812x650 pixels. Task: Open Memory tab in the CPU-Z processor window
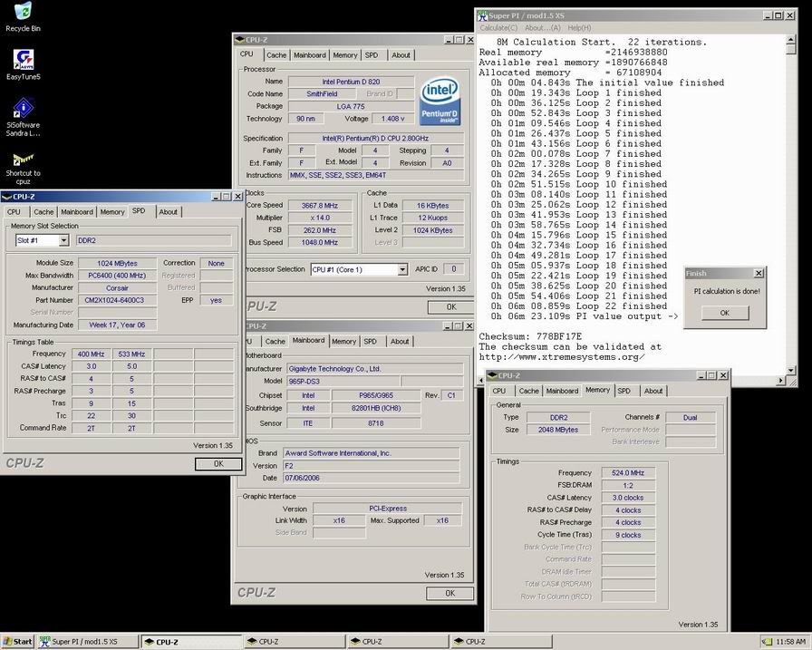click(x=345, y=55)
